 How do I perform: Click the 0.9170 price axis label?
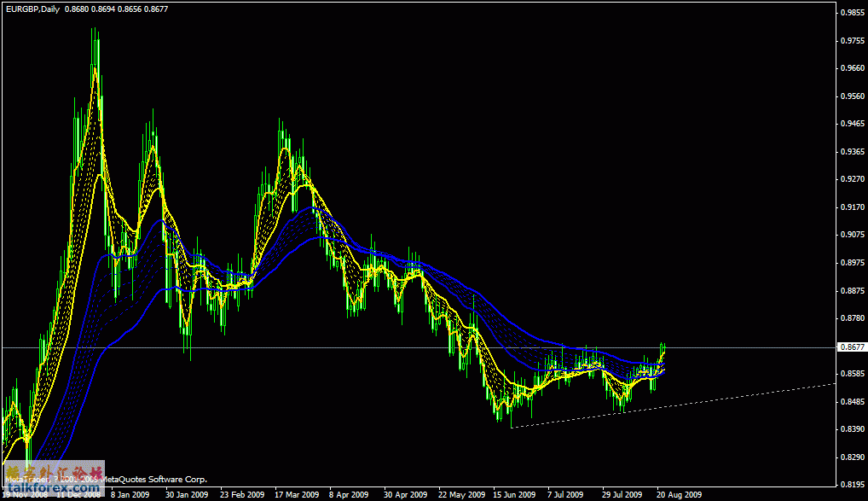853,207
